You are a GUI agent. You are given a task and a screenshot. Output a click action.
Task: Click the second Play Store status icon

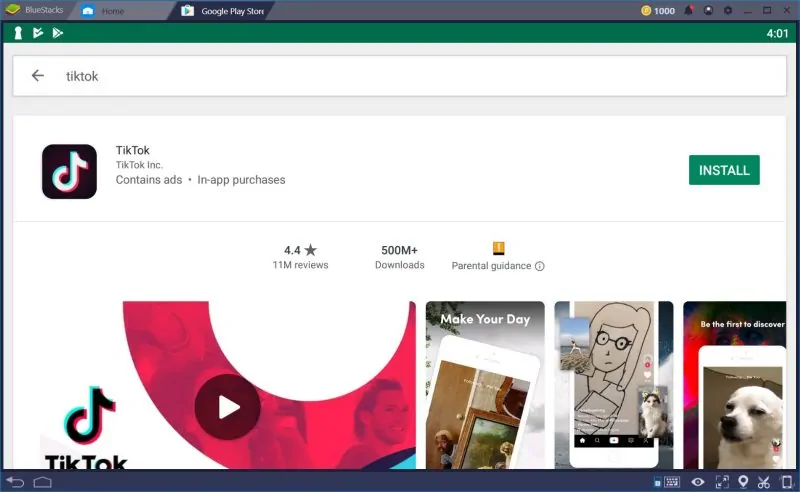(57, 33)
